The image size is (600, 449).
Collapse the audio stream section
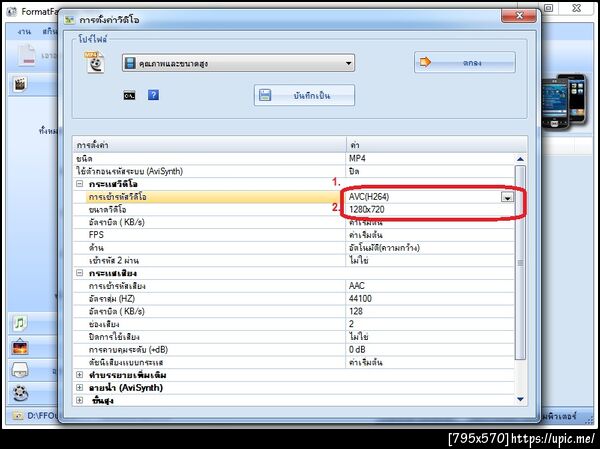pyautogui.click(x=80, y=273)
